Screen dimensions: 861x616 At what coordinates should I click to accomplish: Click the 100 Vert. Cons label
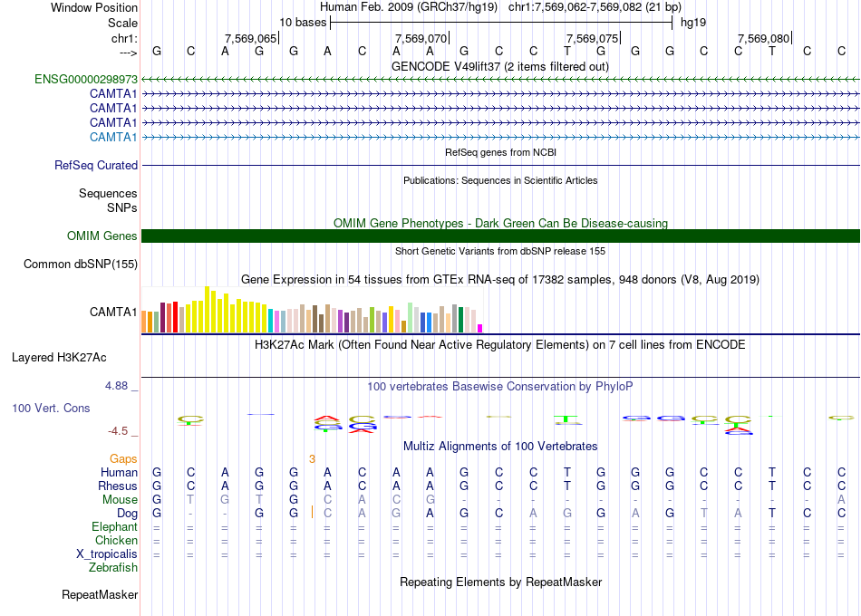(x=51, y=409)
